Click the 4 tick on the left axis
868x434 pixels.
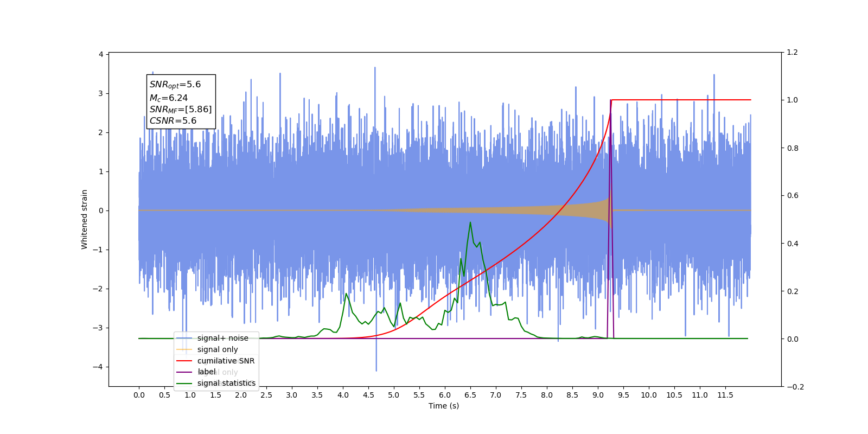point(101,54)
